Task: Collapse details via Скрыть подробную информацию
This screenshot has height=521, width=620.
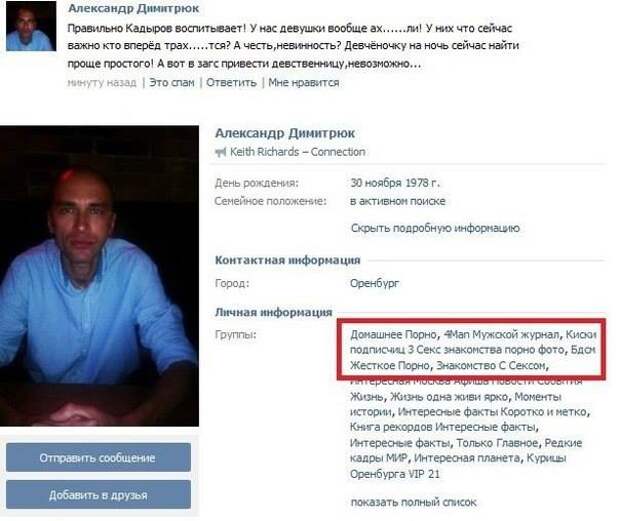Action: coord(435,228)
